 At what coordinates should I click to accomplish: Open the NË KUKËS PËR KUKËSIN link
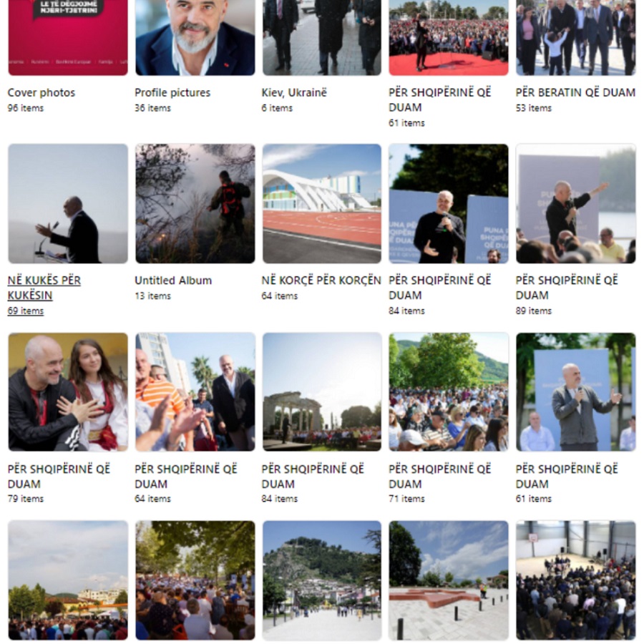click(x=44, y=288)
